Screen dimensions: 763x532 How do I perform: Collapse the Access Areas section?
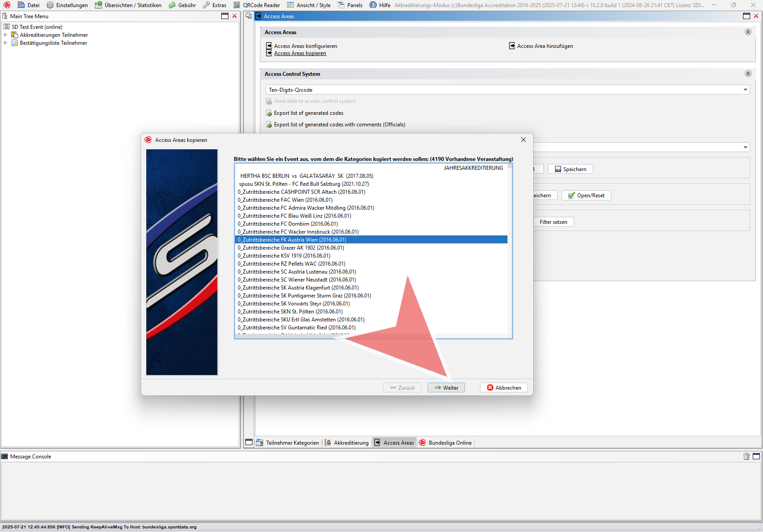click(748, 32)
